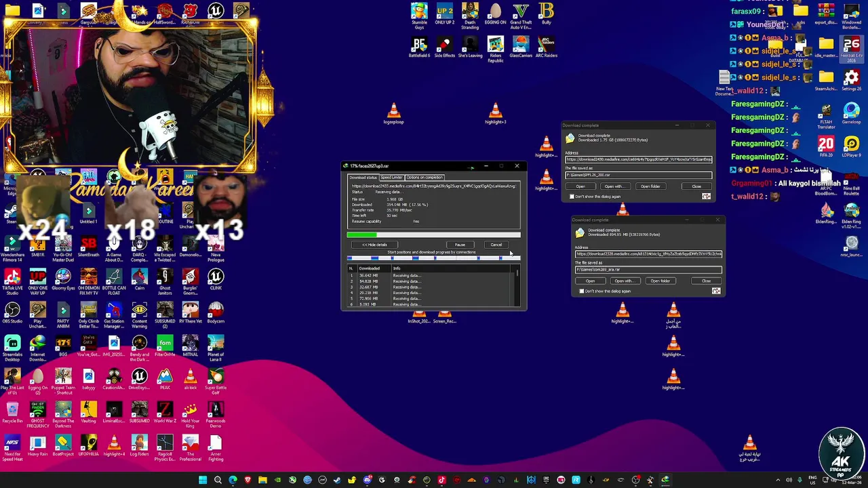Click Open in the com269_ara.rar download dialog
The width and height of the screenshot is (868, 488).
tap(590, 281)
